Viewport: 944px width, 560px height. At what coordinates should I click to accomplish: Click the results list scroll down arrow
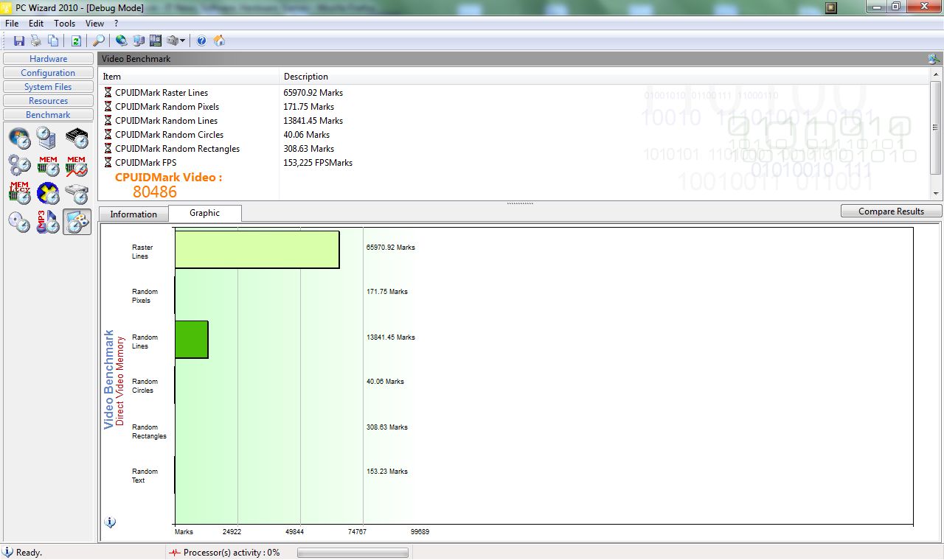pyautogui.click(x=936, y=195)
